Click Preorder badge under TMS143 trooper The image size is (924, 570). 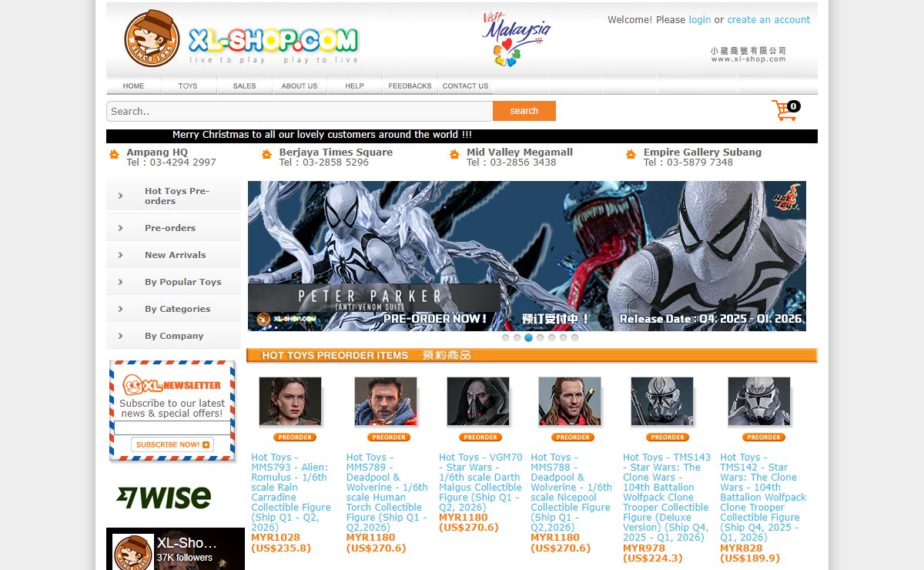pos(667,438)
